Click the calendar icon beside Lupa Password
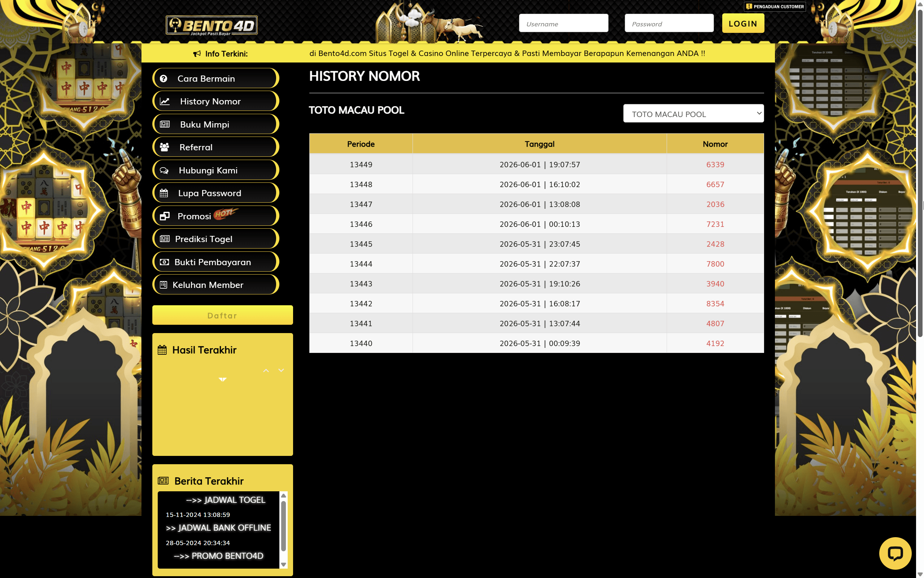The height and width of the screenshot is (578, 924). (164, 193)
